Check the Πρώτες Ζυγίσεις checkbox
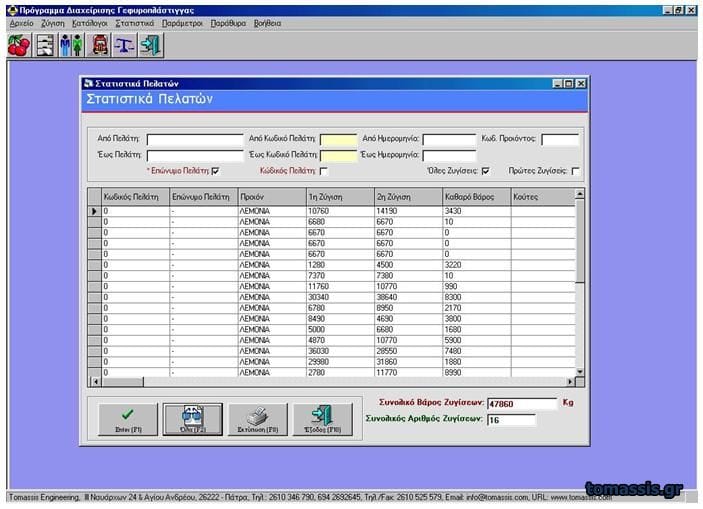Viewport: 703px width, 509px height. pyautogui.click(x=575, y=171)
